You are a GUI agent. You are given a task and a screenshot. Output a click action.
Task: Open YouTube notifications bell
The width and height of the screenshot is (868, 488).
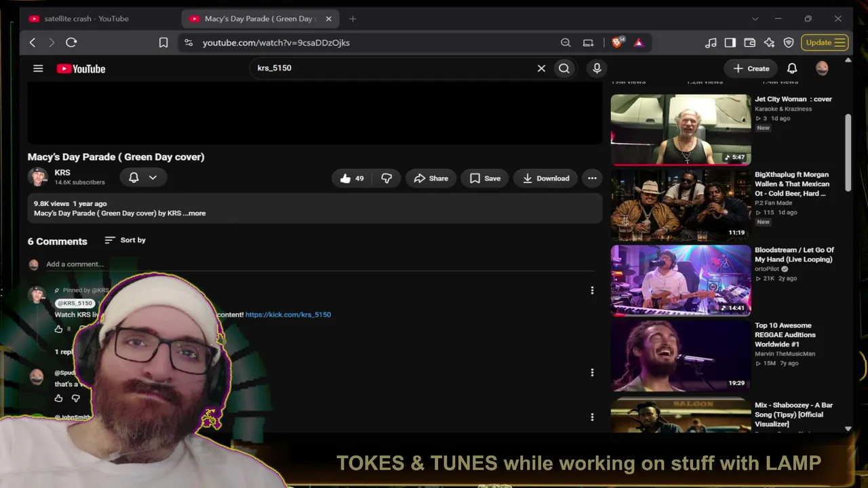(792, 68)
